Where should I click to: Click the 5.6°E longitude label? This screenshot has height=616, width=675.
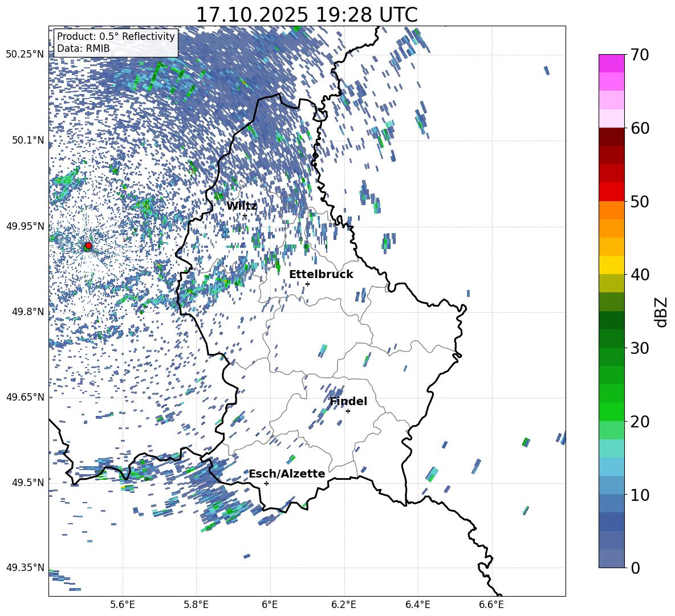(x=123, y=605)
